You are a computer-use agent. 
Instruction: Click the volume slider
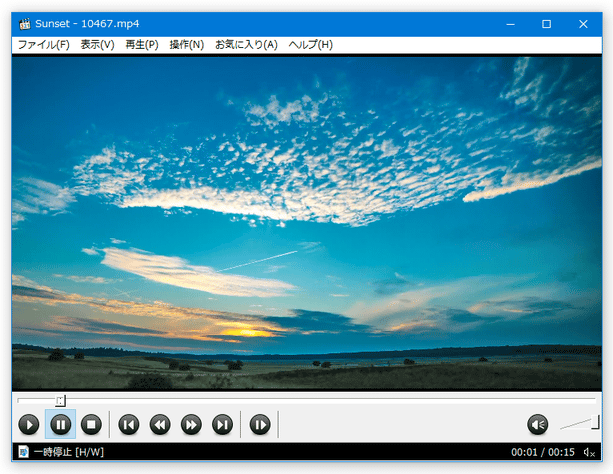click(579, 424)
